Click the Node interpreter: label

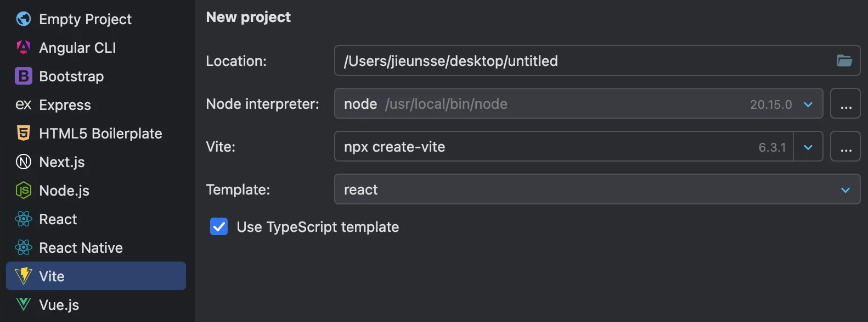tap(262, 104)
